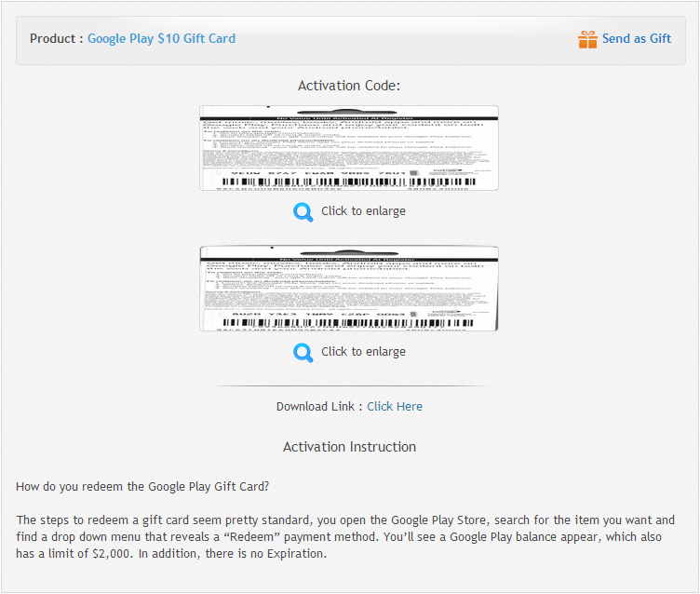Click 'How do you redeem the Google Play Gift Card?' text
The image size is (700, 594).
coord(142,486)
